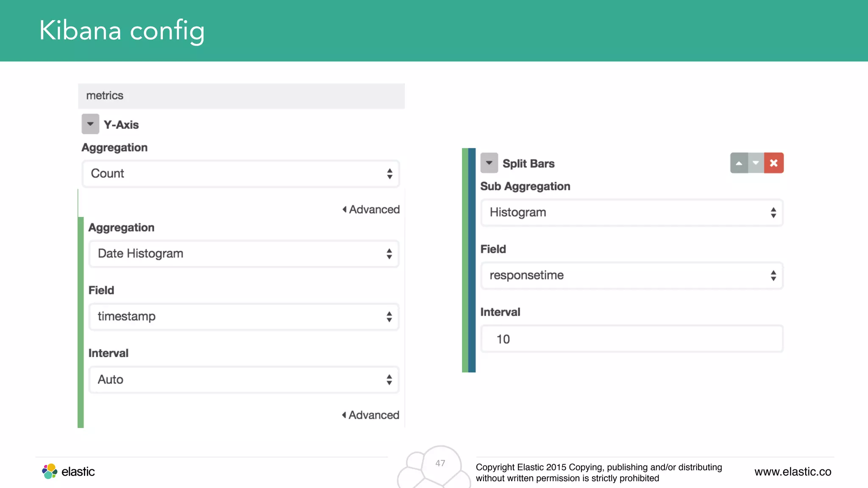
Task: Collapse the Y-Axis section caret
Action: [x=90, y=124]
